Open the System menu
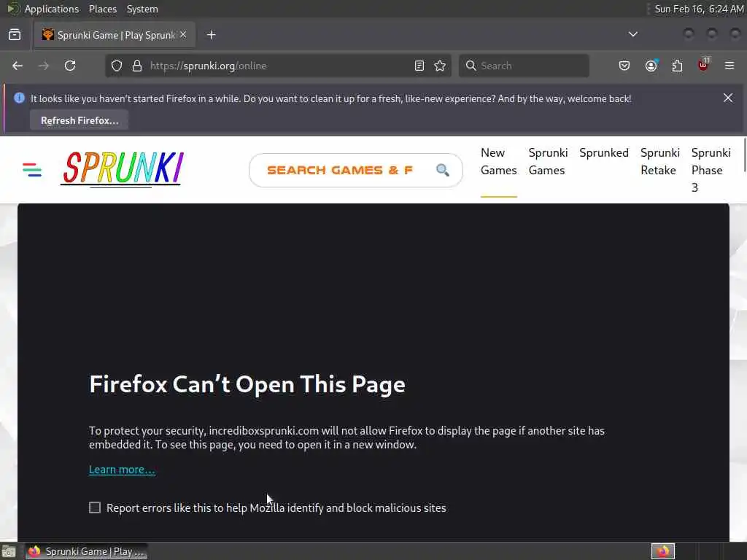This screenshot has width=747, height=560. tap(142, 9)
